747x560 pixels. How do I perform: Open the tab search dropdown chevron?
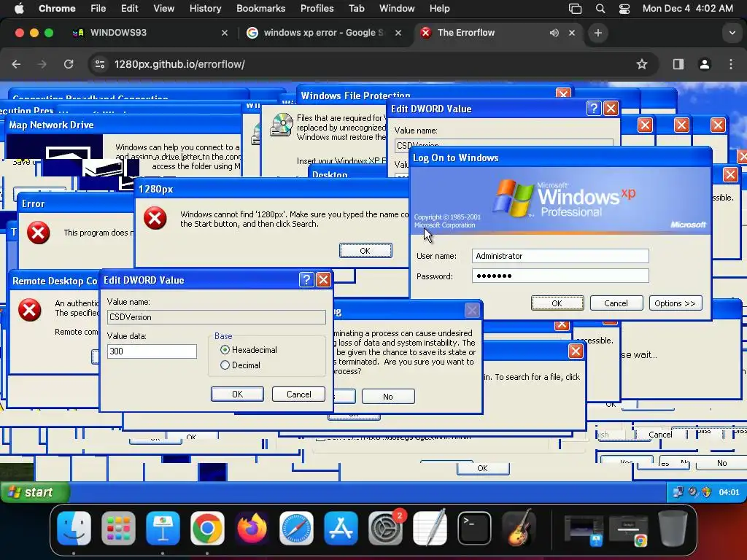coord(732,33)
